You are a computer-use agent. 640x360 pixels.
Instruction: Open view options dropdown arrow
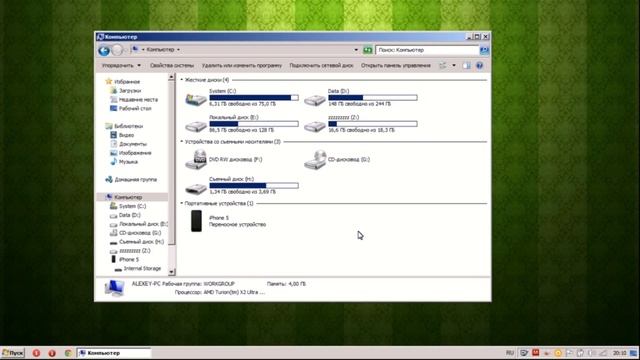point(453,65)
